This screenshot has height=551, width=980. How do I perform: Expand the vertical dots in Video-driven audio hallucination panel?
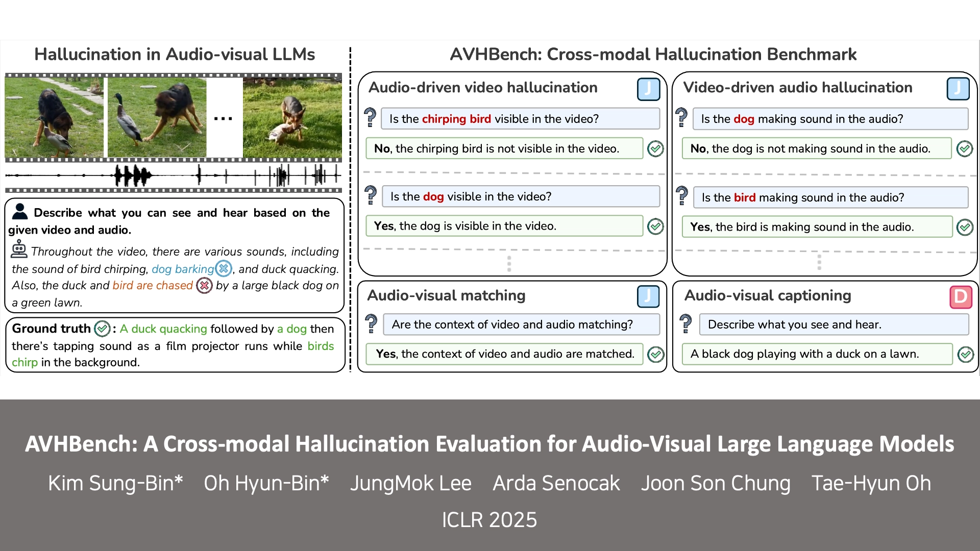click(x=820, y=263)
